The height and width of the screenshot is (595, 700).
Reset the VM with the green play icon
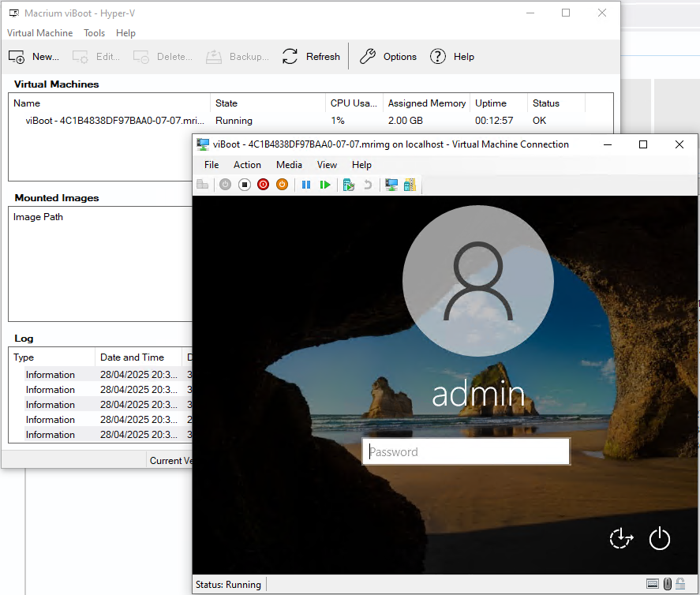click(x=324, y=184)
